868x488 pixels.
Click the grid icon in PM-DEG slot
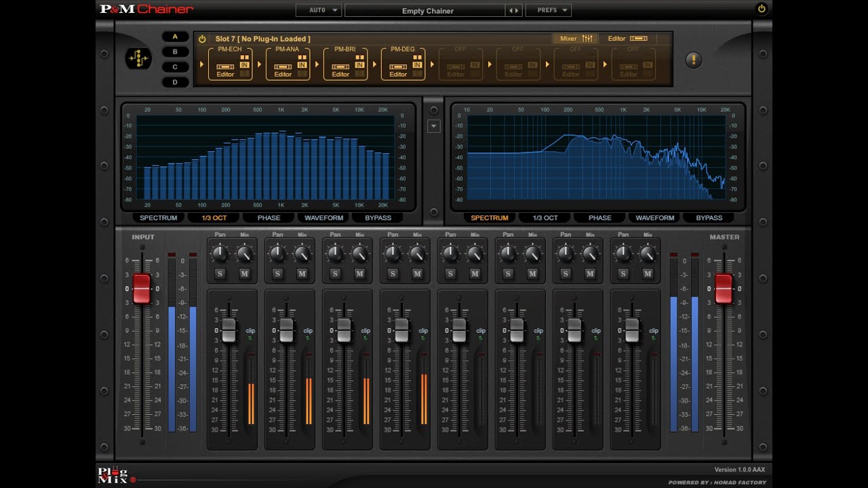[x=417, y=58]
